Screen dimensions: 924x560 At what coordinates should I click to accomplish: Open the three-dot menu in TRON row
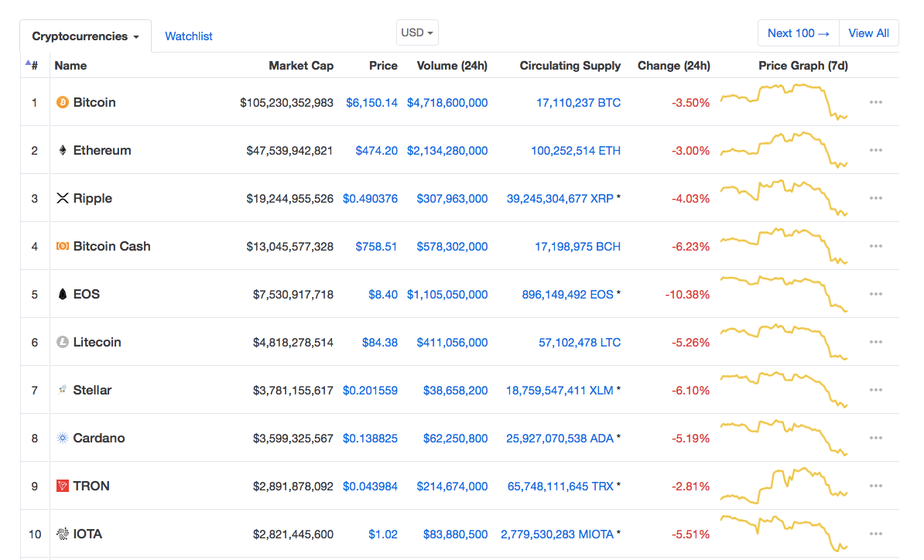tap(876, 486)
